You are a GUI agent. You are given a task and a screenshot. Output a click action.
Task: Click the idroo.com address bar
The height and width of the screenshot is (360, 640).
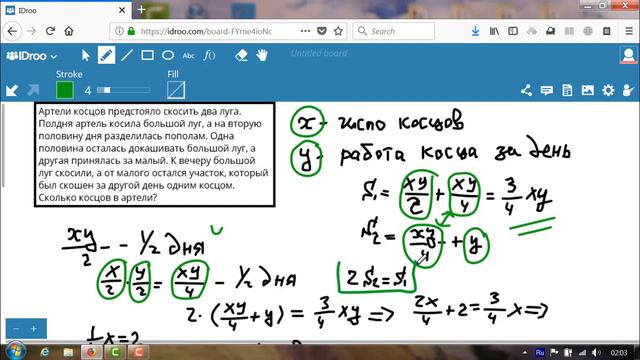pyautogui.click(x=206, y=31)
